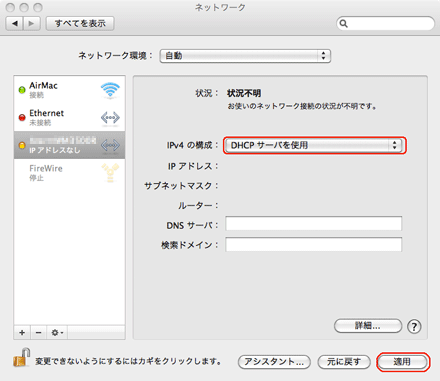Image resolution: width=440 pixels, height=381 pixels.
Task: Click into the DNS サーバ input field
Action: point(314,223)
